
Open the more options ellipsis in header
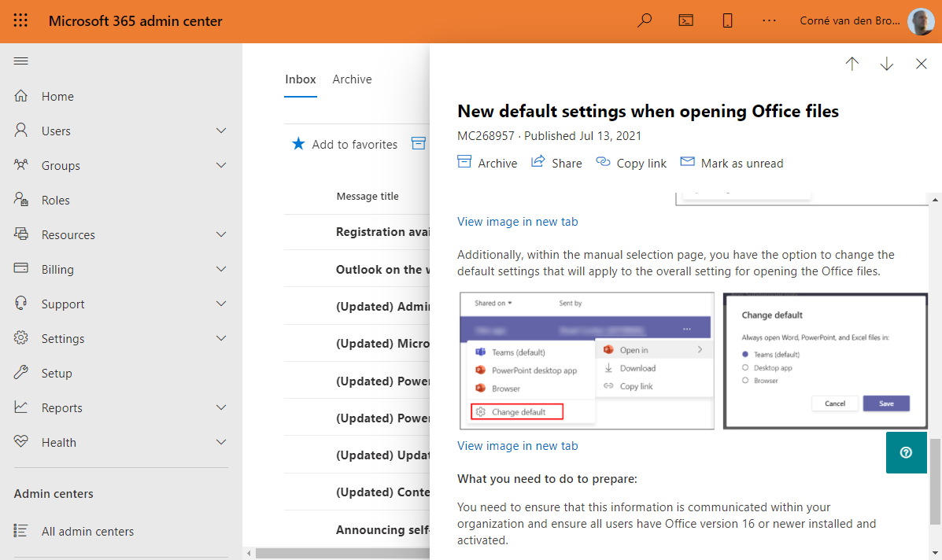point(768,20)
